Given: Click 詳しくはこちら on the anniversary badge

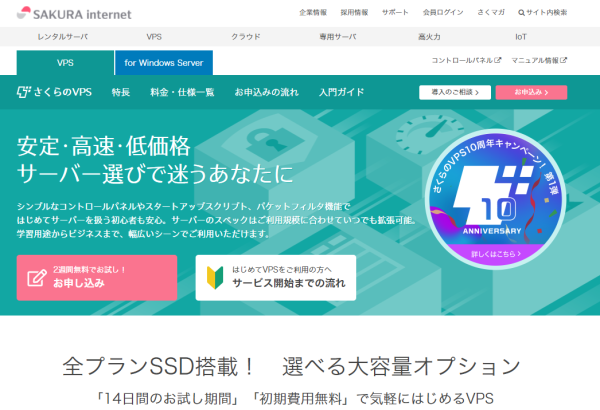Looking at the screenshot, I should [496, 254].
